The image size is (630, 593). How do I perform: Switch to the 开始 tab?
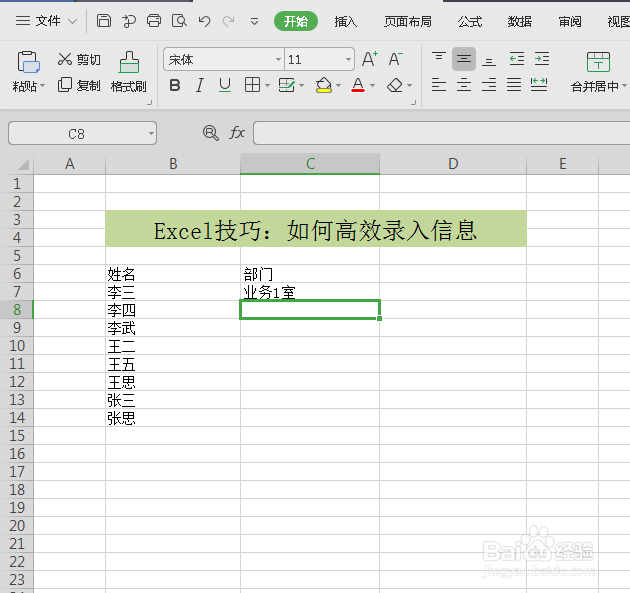pyautogui.click(x=296, y=21)
